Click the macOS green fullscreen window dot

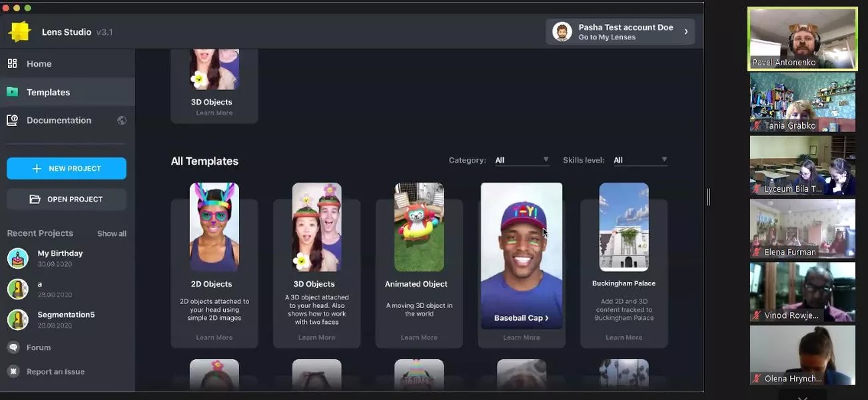tap(27, 8)
